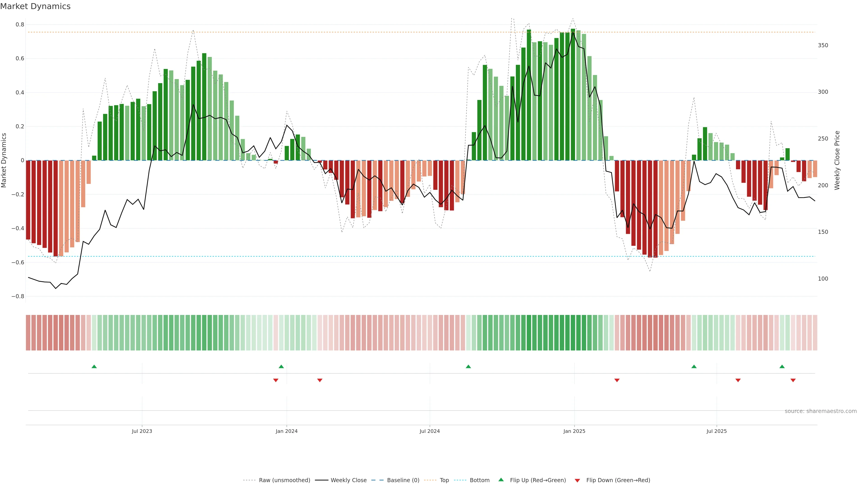Screen dimensions: 868x488
Task: Click the Market Dynamics chart title
Action: point(35,6)
